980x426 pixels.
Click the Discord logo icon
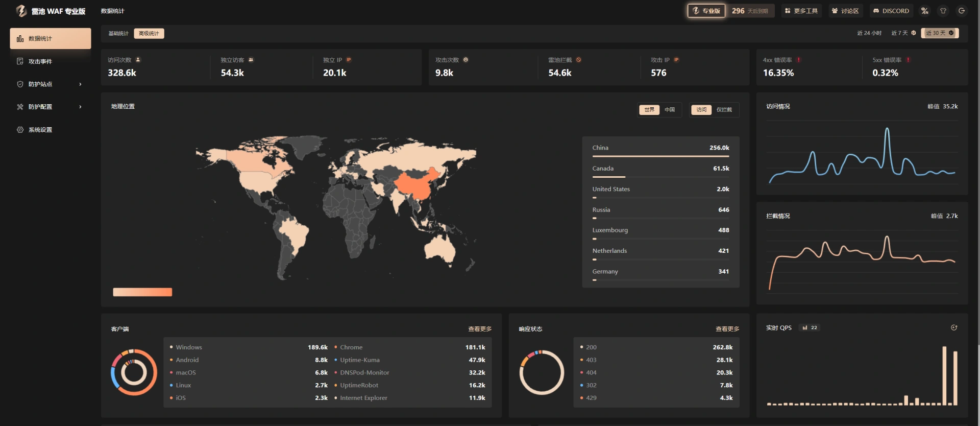click(876, 11)
